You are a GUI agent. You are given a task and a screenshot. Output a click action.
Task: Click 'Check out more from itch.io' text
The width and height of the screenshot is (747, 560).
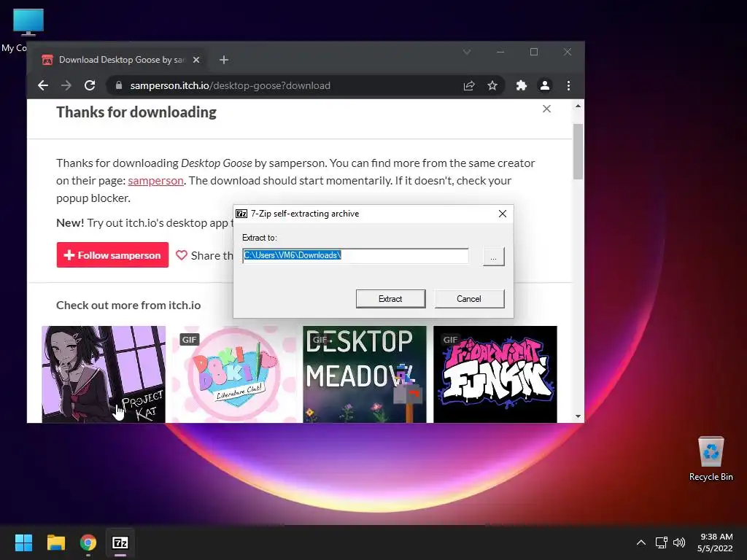click(128, 306)
